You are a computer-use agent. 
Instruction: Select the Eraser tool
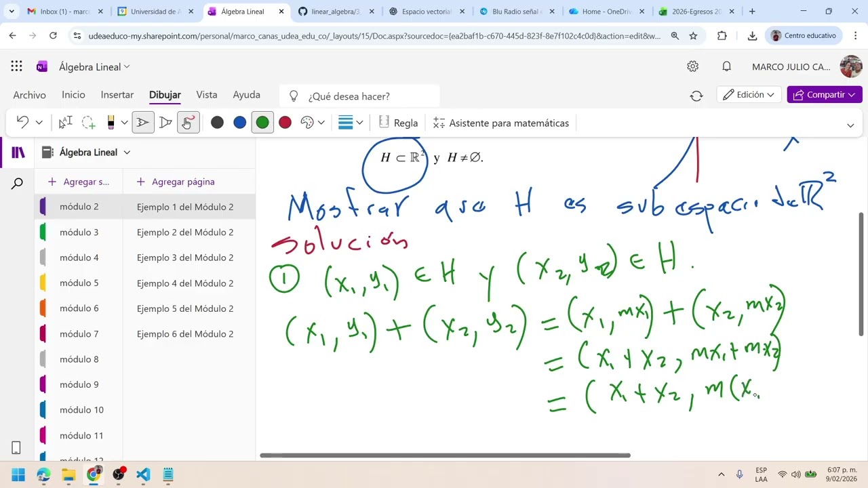[111, 123]
